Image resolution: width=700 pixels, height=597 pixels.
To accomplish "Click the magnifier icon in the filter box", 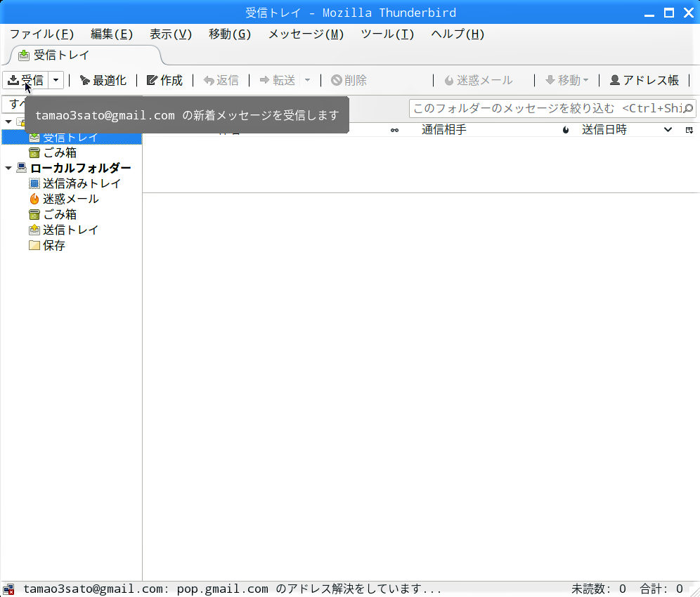I will [688, 108].
